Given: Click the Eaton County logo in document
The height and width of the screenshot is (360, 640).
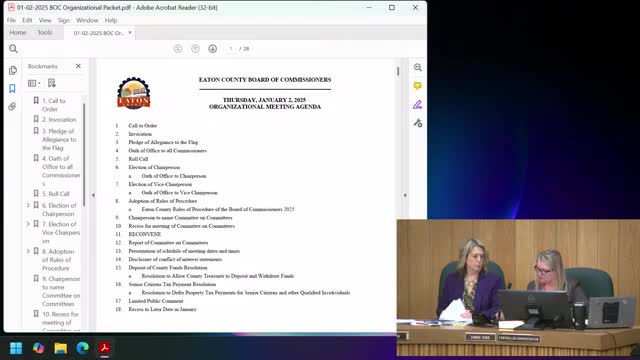Looking at the screenshot, I should click(134, 93).
